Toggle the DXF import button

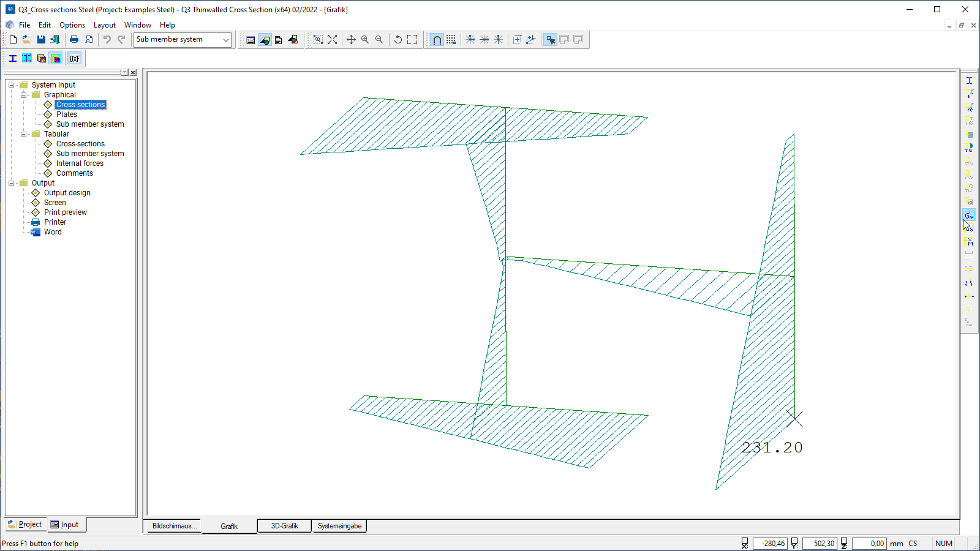click(x=75, y=59)
